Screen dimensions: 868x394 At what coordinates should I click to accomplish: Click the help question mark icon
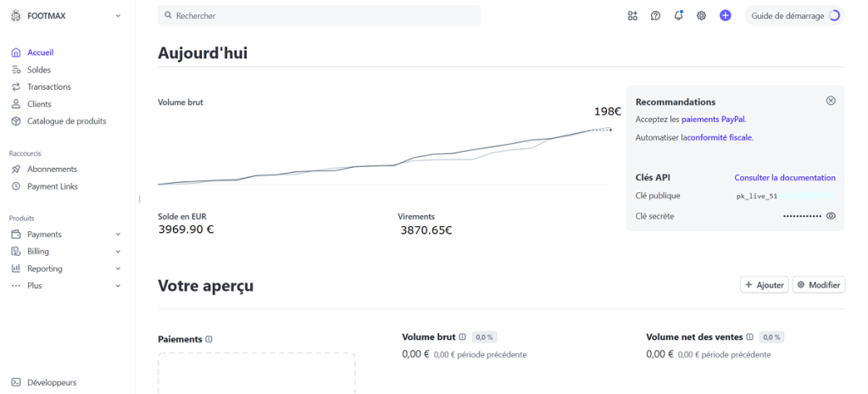click(x=655, y=15)
